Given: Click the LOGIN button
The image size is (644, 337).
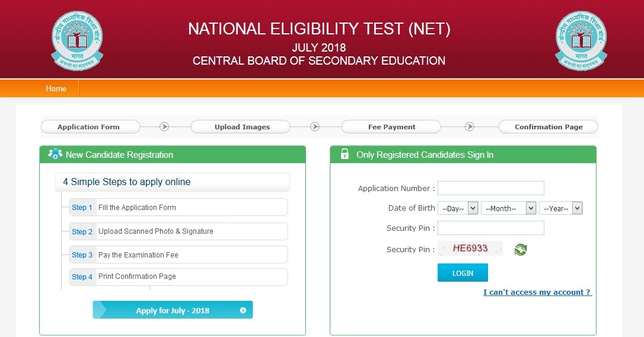Looking at the screenshot, I should click(x=463, y=273).
